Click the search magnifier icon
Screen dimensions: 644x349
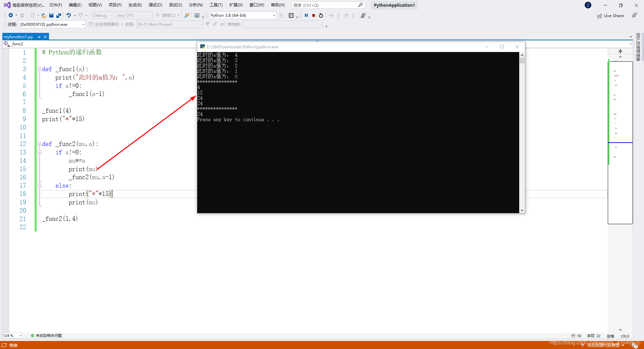point(361,5)
